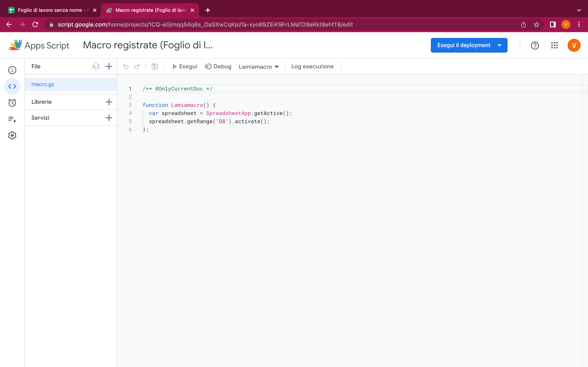The width and height of the screenshot is (588, 367).
Task: Click the save project floppy disk icon
Action: click(x=155, y=66)
